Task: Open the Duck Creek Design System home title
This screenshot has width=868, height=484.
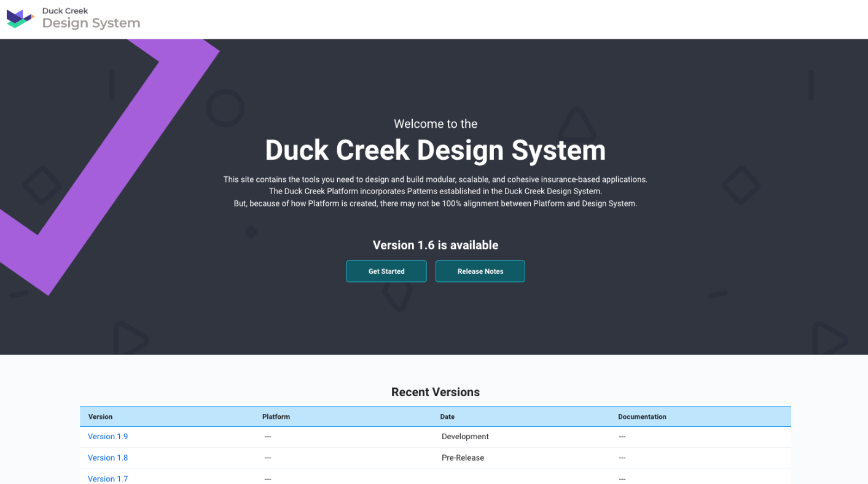Action: point(91,19)
